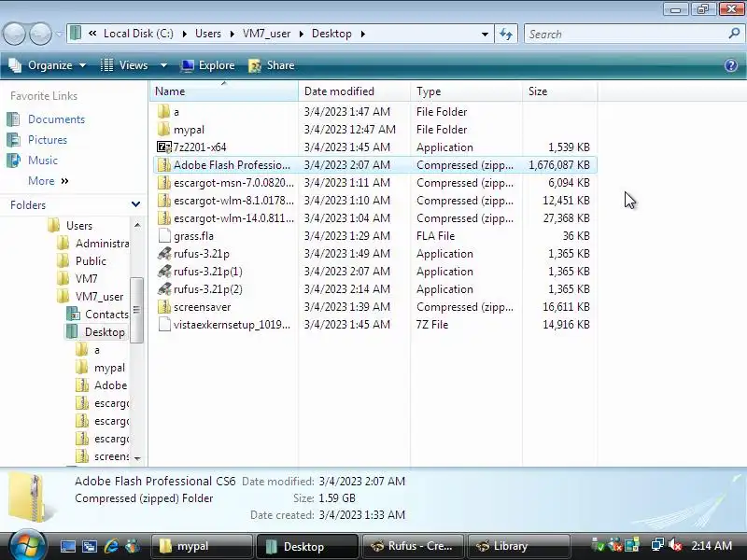
Task: Select Local Disk (C:) in address path
Action: (138, 34)
